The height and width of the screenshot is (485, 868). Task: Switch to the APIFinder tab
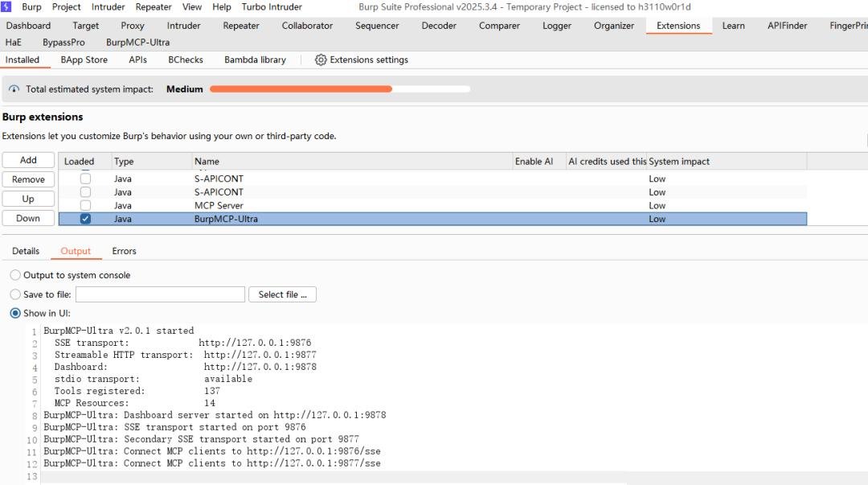click(787, 26)
